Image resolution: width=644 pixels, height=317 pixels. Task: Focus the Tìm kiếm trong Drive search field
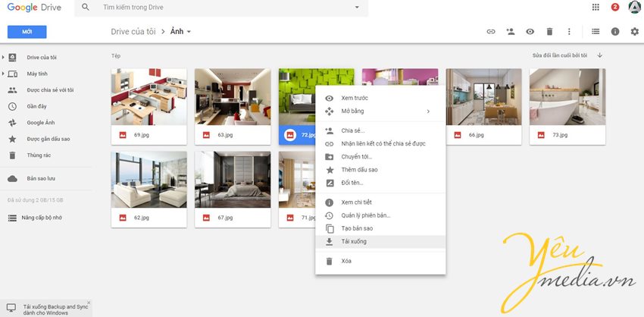(x=222, y=8)
